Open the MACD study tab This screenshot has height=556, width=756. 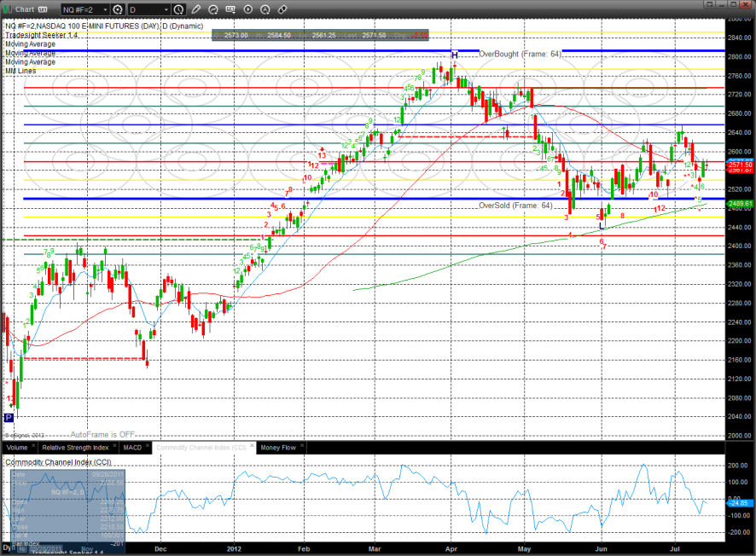click(132, 447)
